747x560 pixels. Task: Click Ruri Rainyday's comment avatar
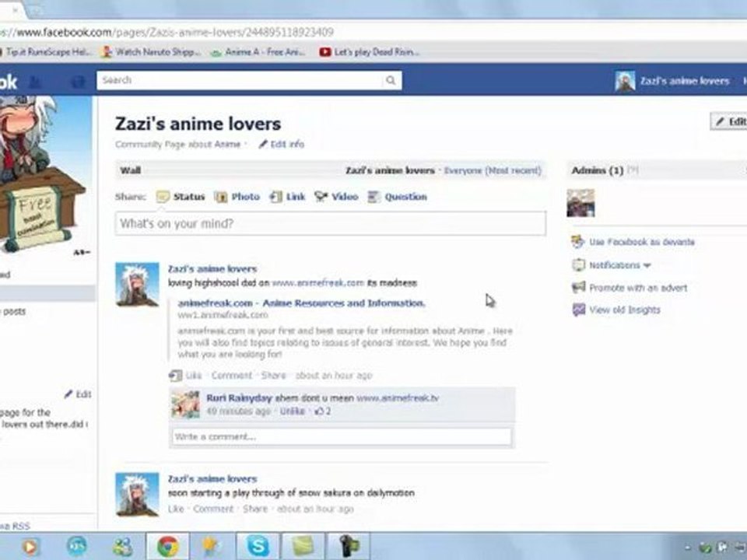tap(185, 404)
